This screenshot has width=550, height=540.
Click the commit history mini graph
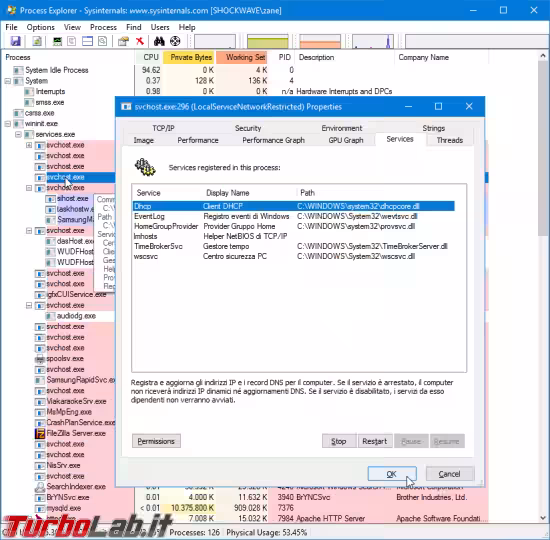tap(268, 41)
